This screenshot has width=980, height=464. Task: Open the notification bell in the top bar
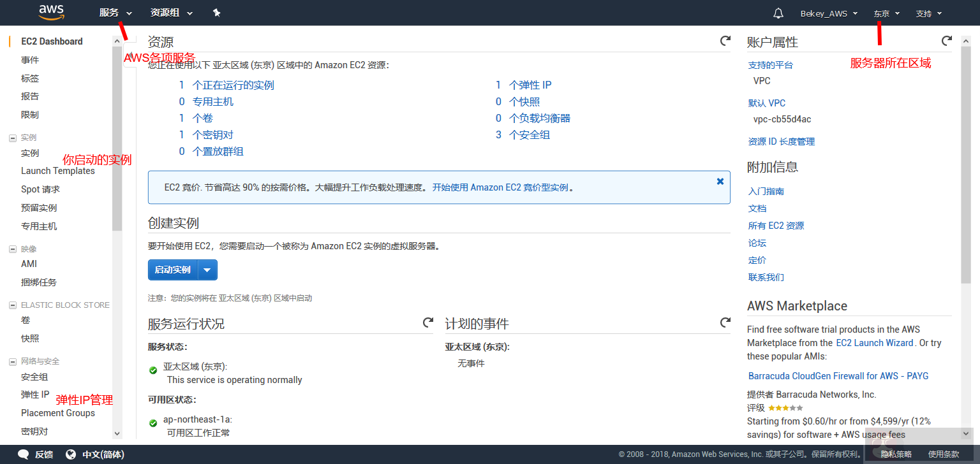778,12
